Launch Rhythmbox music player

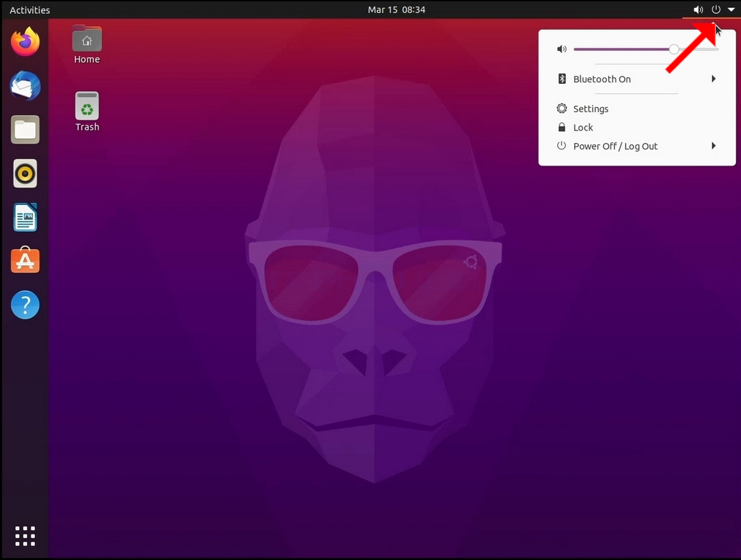[25, 174]
